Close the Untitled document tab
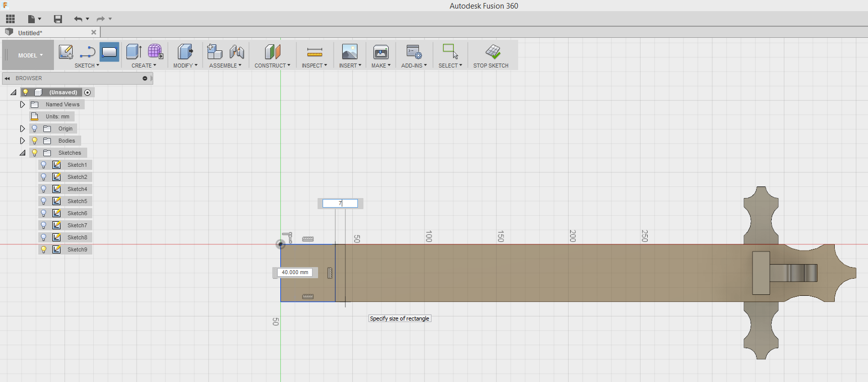 [x=94, y=32]
